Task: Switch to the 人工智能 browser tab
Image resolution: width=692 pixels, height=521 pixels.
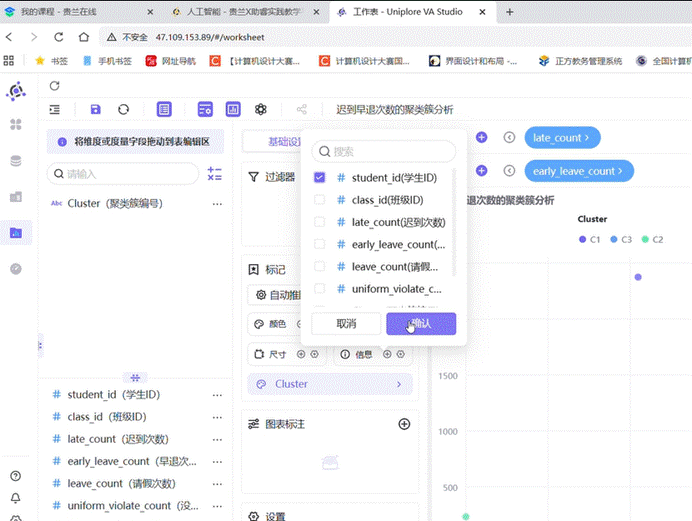Action: tap(245, 12)
